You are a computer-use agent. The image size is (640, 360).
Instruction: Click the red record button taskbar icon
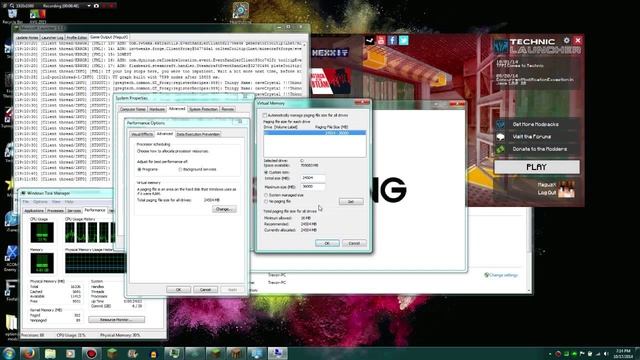point(91,353)
